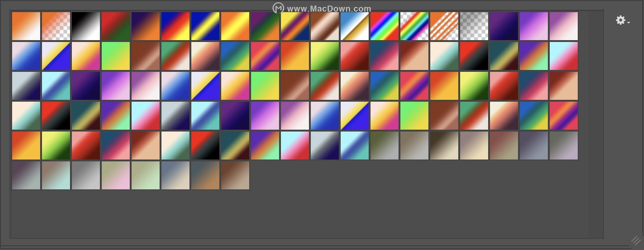
Task: Pick the plain gray to light gray gradient
Action: 86,175
